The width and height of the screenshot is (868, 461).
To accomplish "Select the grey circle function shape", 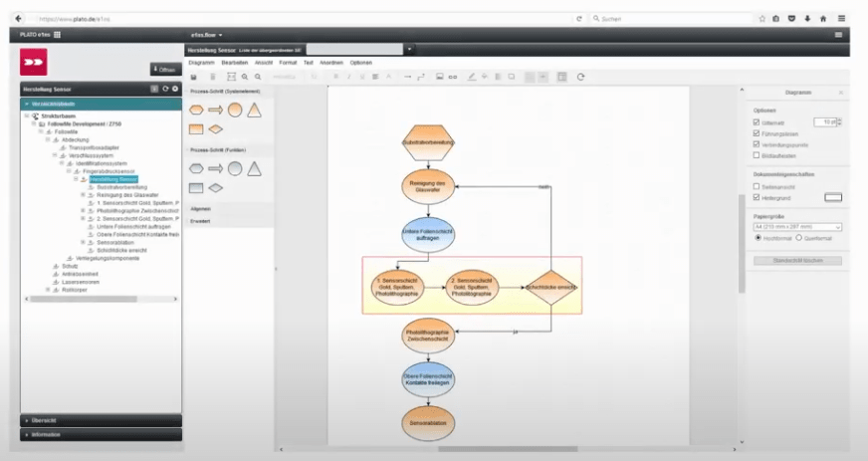I will click(x=235, y=169).
